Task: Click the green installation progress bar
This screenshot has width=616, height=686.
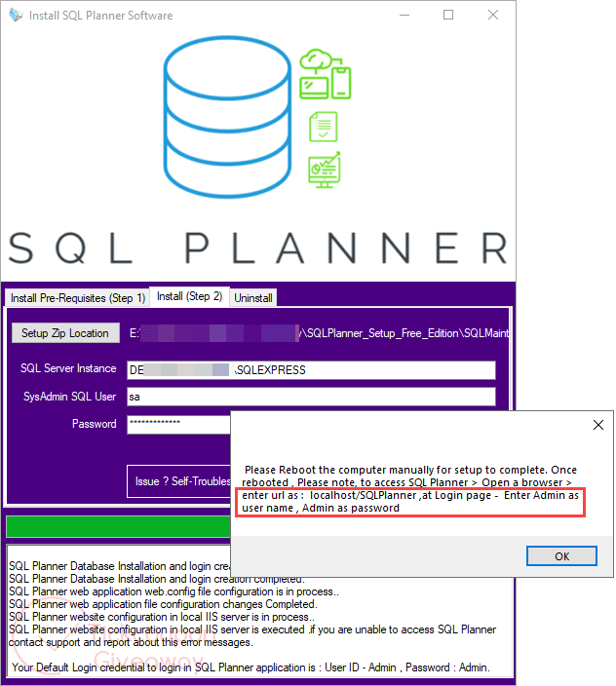Action: point(119,526)
